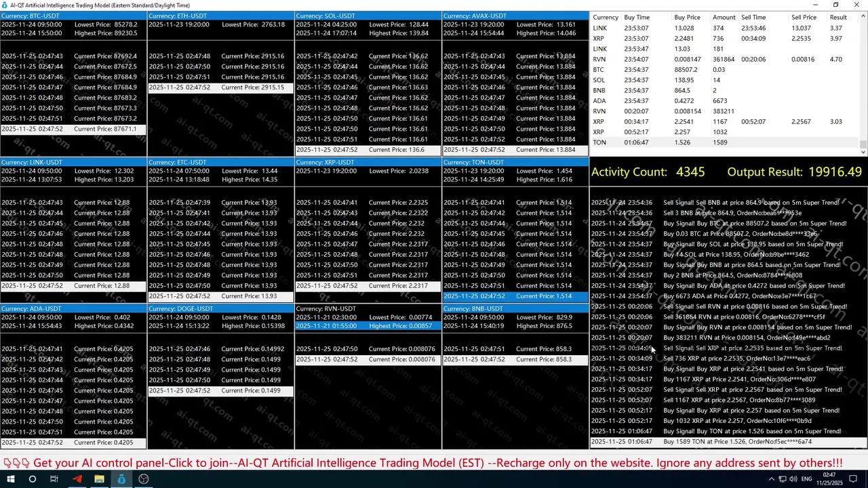Click the Currency: DOGE-USDT panel header

(x=220, y=308)
